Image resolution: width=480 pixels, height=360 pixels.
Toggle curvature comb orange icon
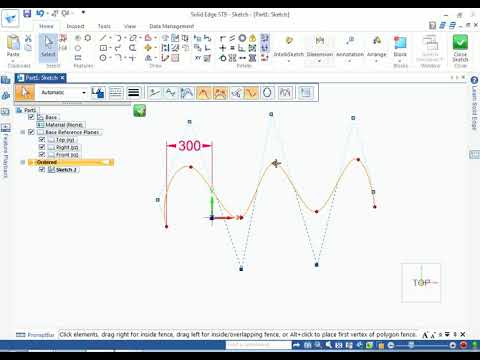pyautogui.click(x=220, y=93)
